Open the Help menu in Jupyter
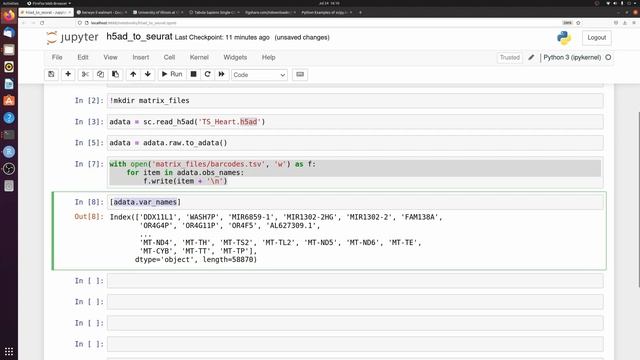640x360 pixels. point(269,58)
